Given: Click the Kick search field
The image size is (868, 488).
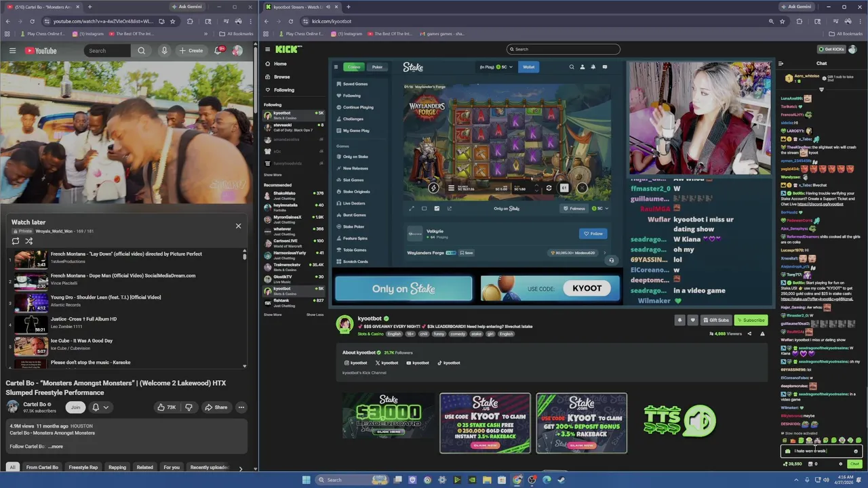Looking at the screenshot, I should (x=563, y=49).
